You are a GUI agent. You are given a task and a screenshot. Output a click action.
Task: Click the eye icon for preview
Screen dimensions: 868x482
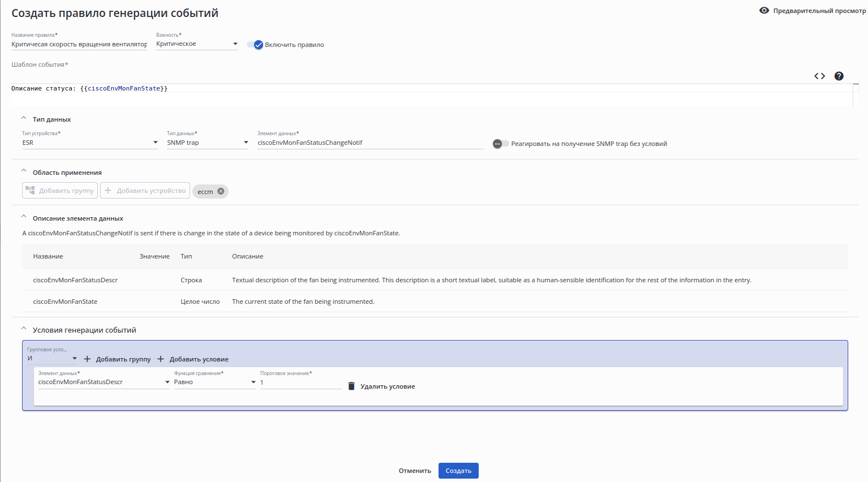[764, 11]
